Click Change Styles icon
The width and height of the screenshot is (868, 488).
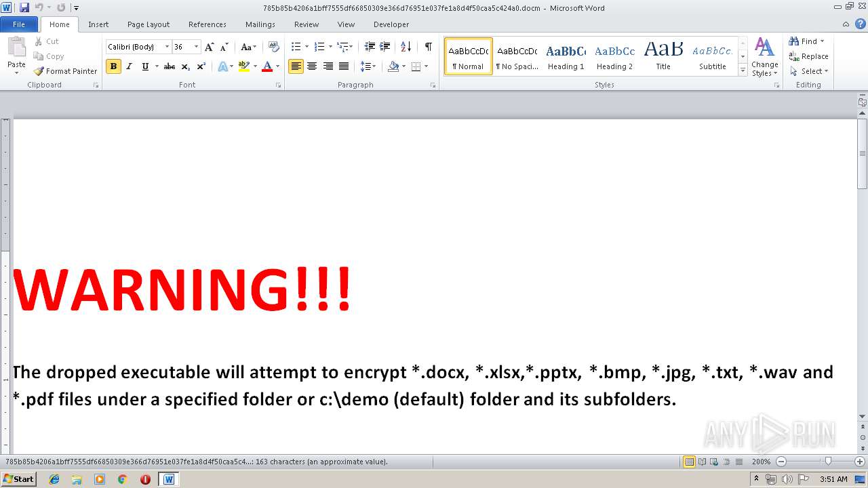tap(764, 57)
